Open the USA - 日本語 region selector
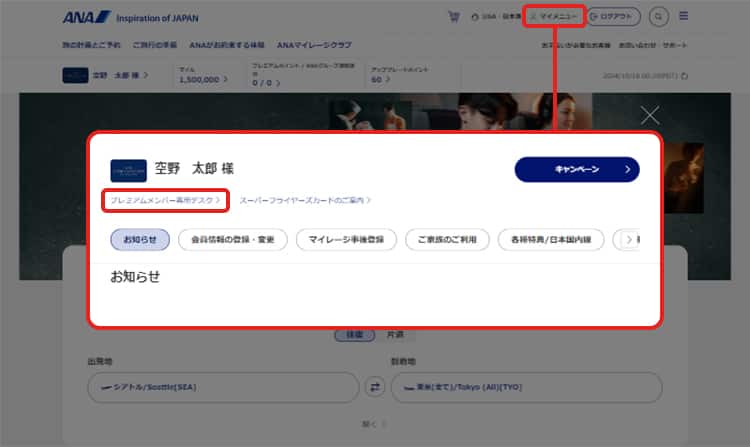This screenshot has width=750, height=447. pos(495,17)
